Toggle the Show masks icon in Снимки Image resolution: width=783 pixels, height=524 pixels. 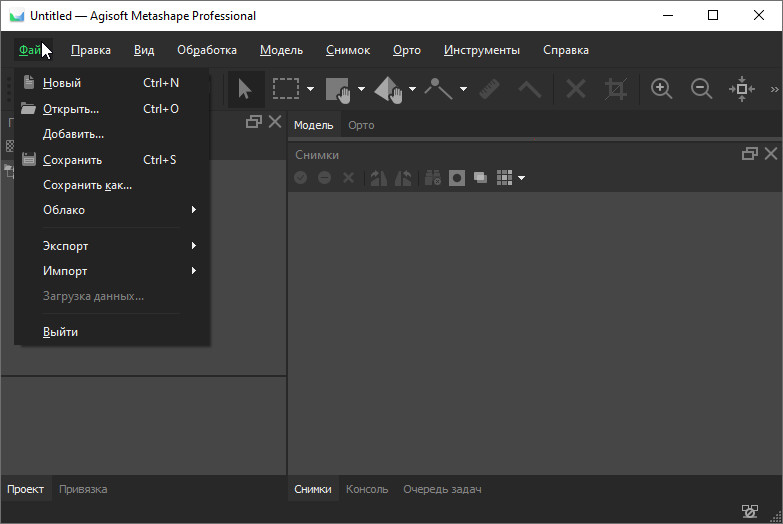(x=457, y=178)
